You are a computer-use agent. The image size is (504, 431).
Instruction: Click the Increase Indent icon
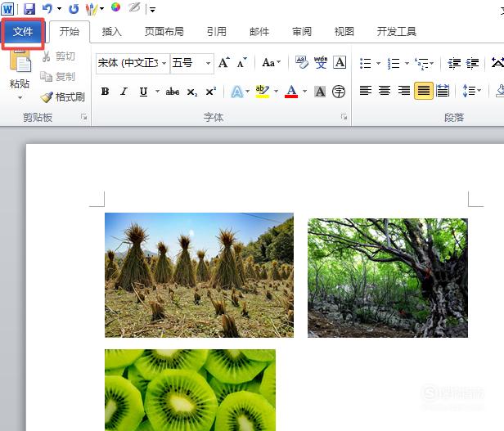473,63
